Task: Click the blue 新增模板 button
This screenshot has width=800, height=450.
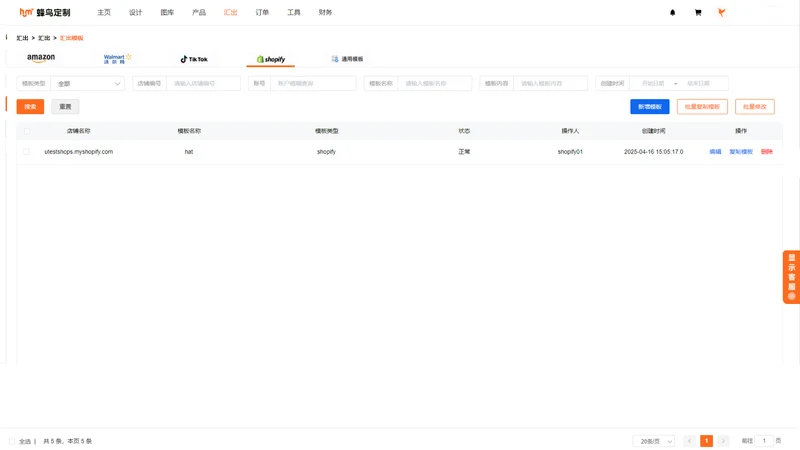Action: click(x=649, y=107)
